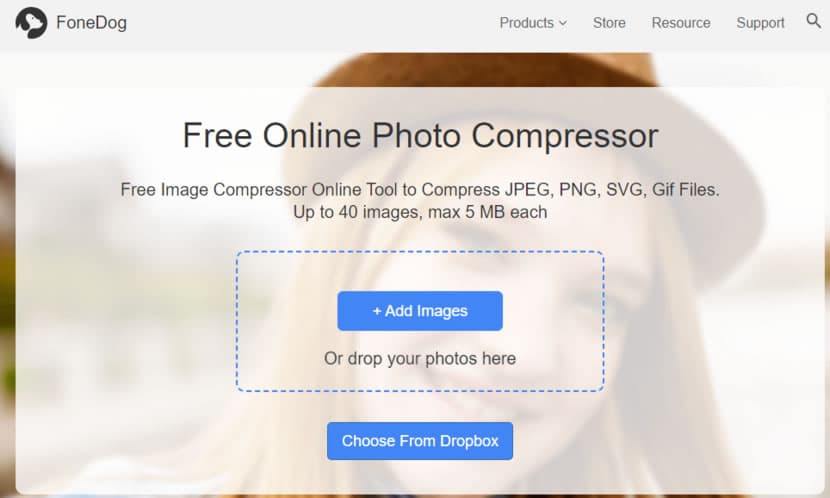
Task: Open the Products menu
Action: coord(533,23)
